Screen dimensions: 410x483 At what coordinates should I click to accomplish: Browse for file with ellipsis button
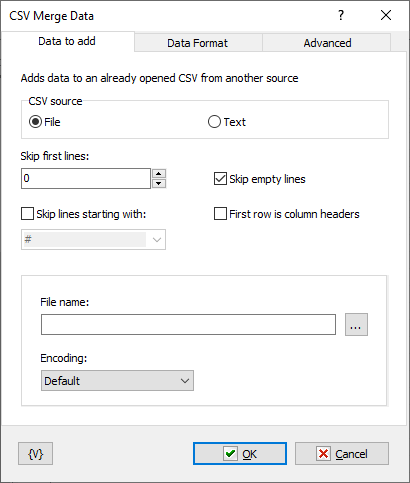click(356, 324)
